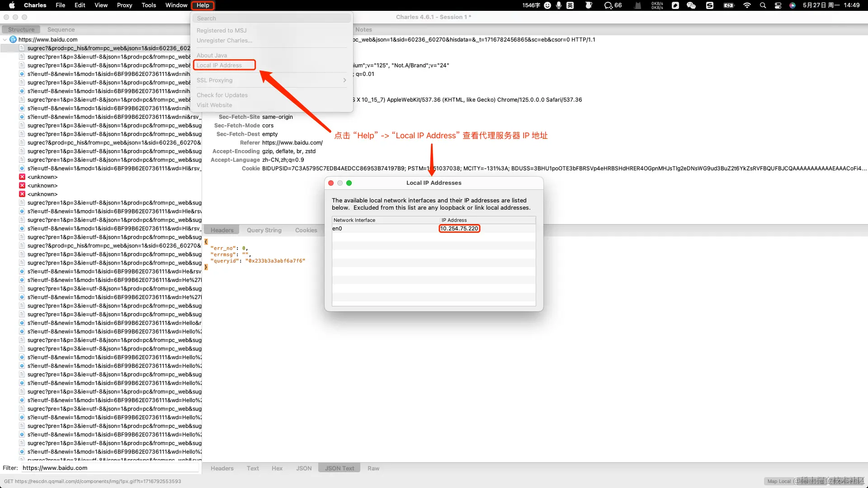
Task: Open the Wi-Fi menu
Action: coord(747,5)
